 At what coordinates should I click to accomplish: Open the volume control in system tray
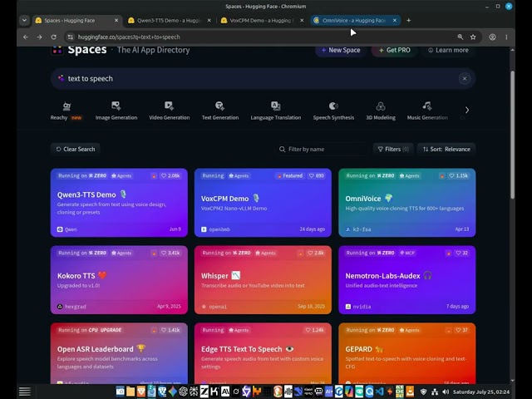(x=446, y=392)
